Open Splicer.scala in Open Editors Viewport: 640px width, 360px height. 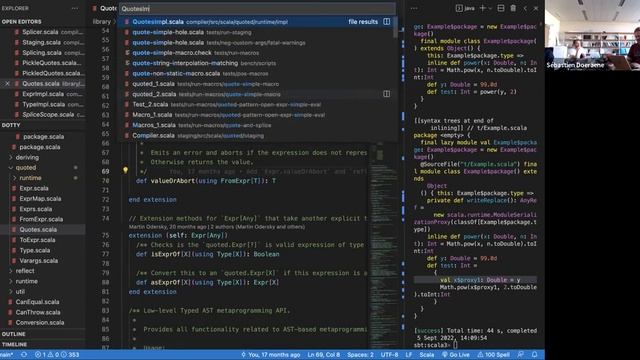tap(42, 32)
